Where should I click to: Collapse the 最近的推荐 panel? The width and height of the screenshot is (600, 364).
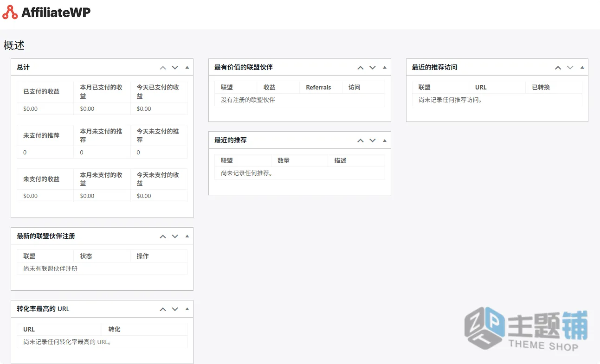[x=385, y=140]
